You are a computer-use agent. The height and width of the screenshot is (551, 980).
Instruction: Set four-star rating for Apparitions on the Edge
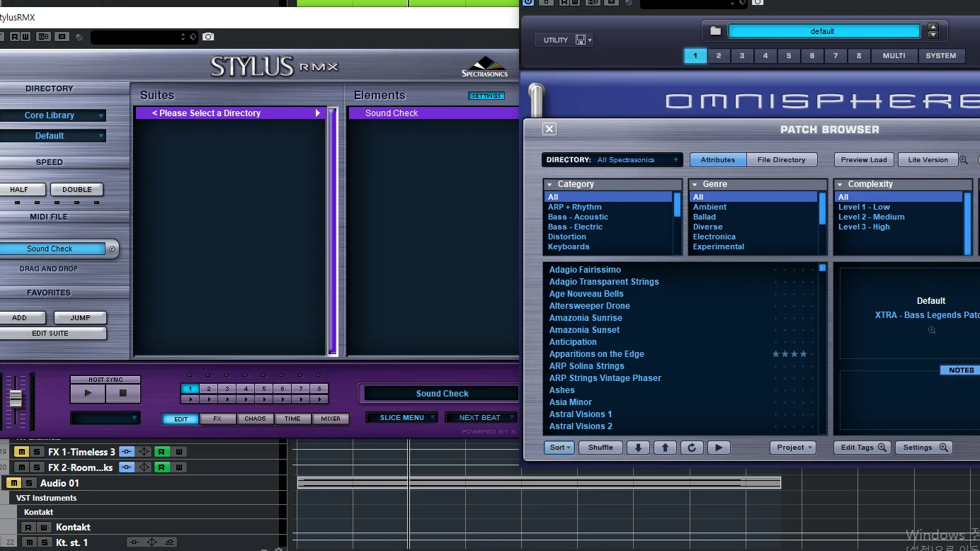click(803, 354)
